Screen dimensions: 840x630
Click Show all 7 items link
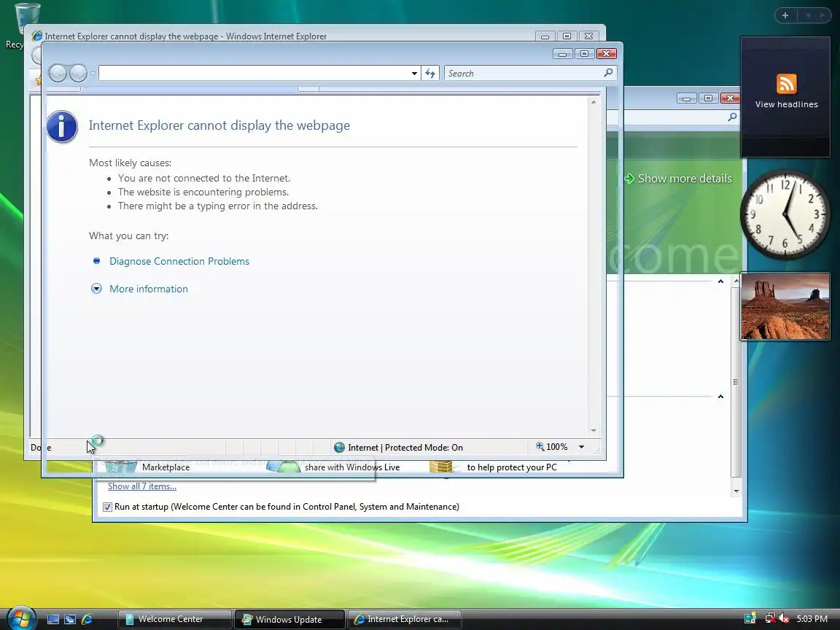coord(142,486)
